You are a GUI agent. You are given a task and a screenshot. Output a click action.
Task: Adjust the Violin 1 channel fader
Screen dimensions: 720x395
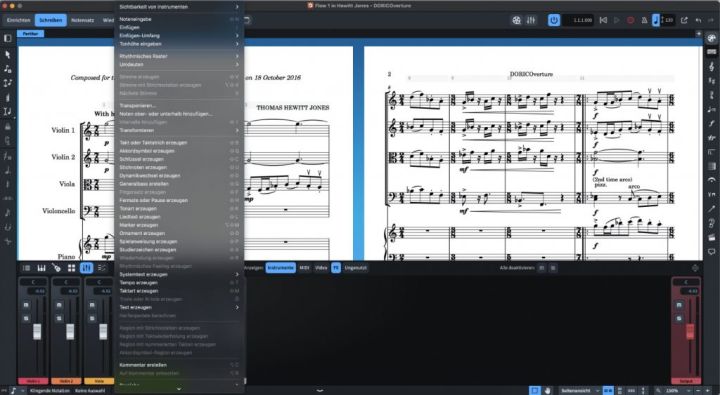coord(37,331)
